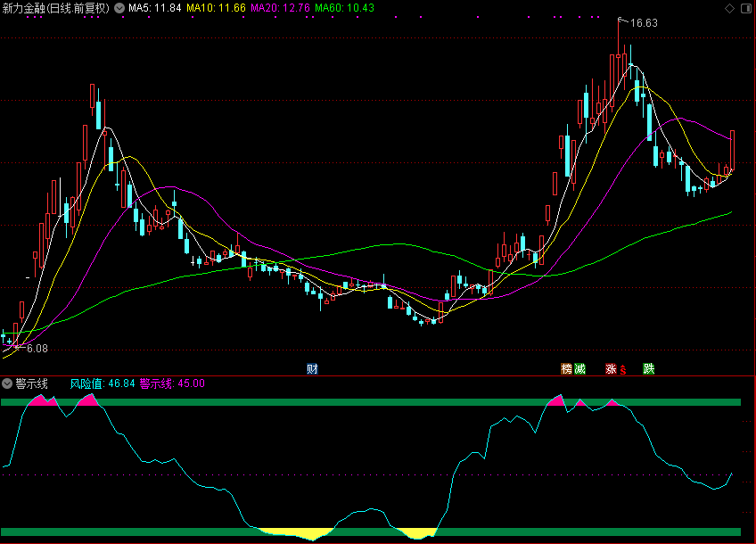Click the diamond icon at top right
756x544 pixels.
(x=731, y=7)
